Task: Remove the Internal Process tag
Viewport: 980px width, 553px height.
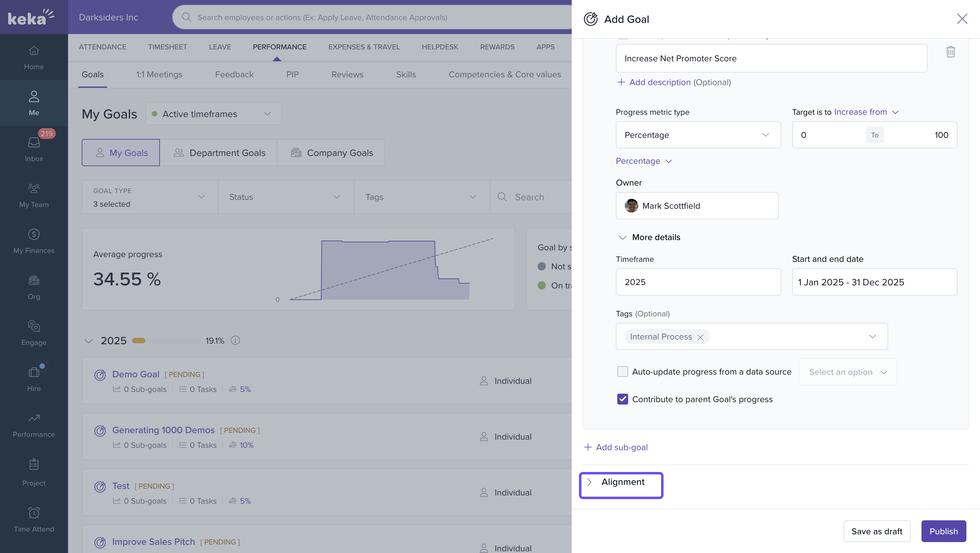Action: point(700,337)
